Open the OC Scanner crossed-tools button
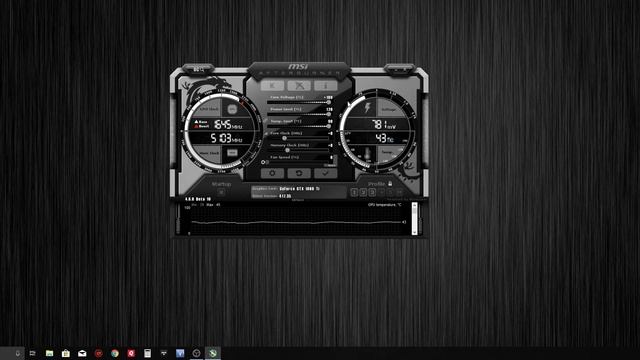The height and width of the screenshot is (360, 640). point(299,85)
